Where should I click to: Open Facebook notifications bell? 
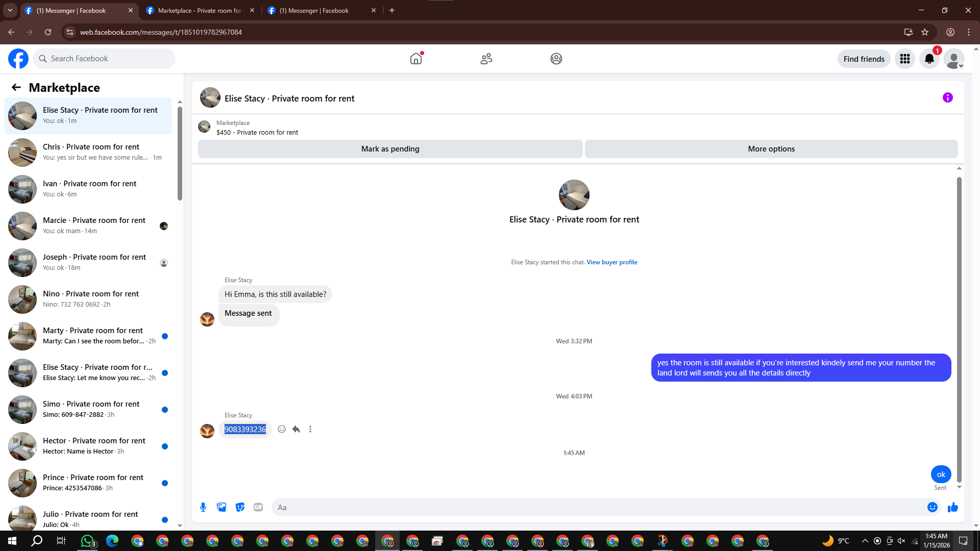click(x=929, y=59)
